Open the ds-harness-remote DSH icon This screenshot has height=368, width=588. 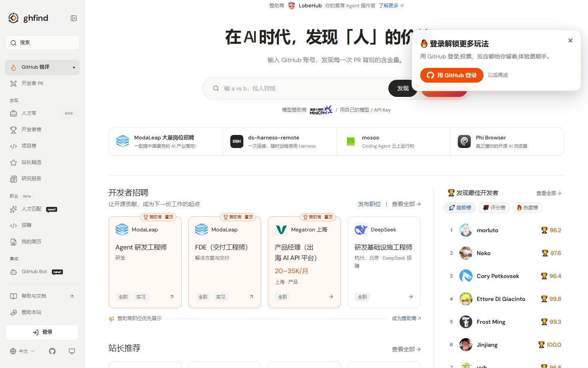[x=237, y=141]
